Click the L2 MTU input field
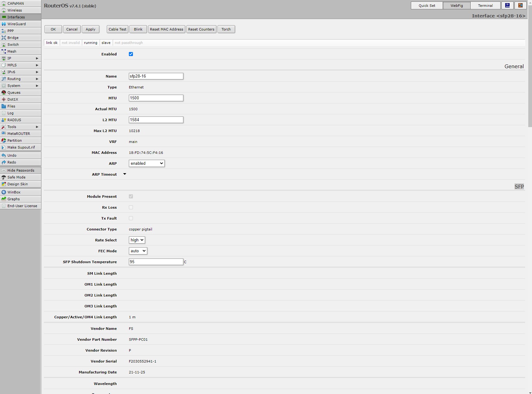The height and width of the screenshot is (394, 532). coord(156,120)
